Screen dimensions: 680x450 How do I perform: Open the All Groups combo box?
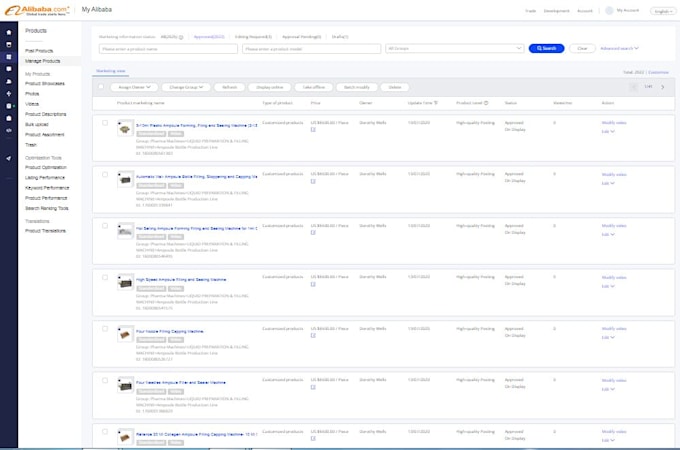[x=454, y=49]
